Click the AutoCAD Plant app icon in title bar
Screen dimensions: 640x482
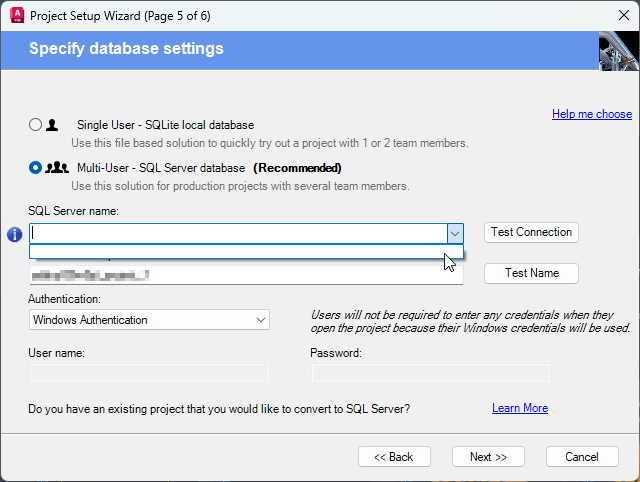click(x=17, y=16)
